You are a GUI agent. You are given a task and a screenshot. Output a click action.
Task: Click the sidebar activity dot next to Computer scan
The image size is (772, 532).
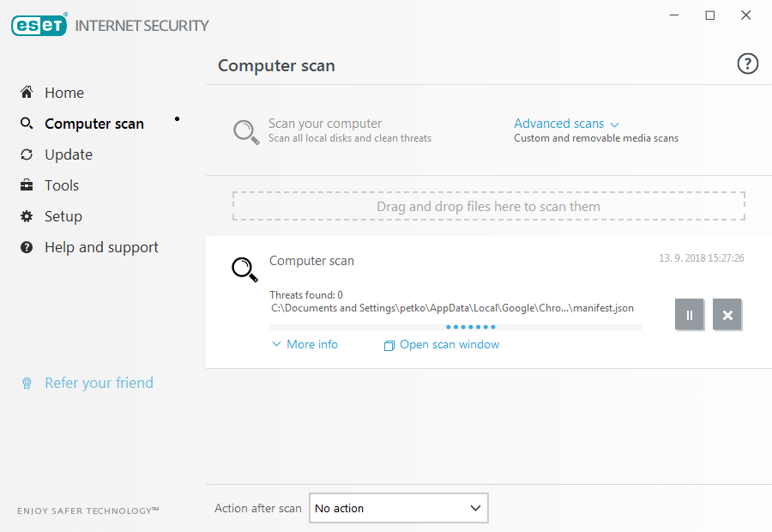tap(178, 118)
